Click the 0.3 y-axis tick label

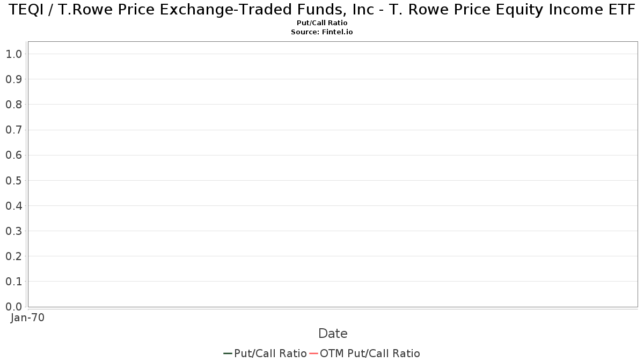[x=13, y=231]
